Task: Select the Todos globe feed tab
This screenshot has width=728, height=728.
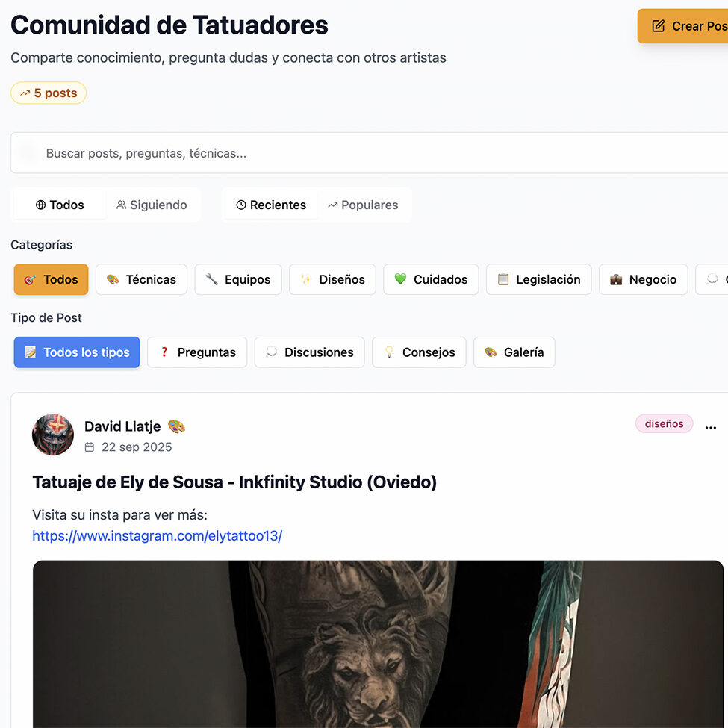Action: (60, 205)
